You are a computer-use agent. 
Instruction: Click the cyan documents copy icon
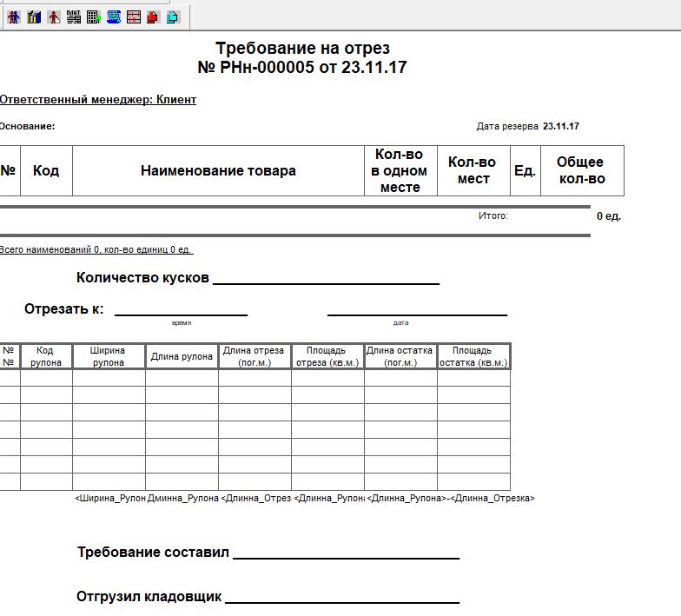pyautogui.click(x=173, y=17)
